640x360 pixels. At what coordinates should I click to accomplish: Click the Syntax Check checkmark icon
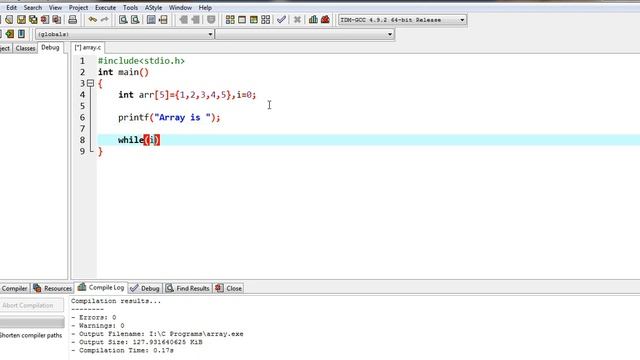click(281, 20)
